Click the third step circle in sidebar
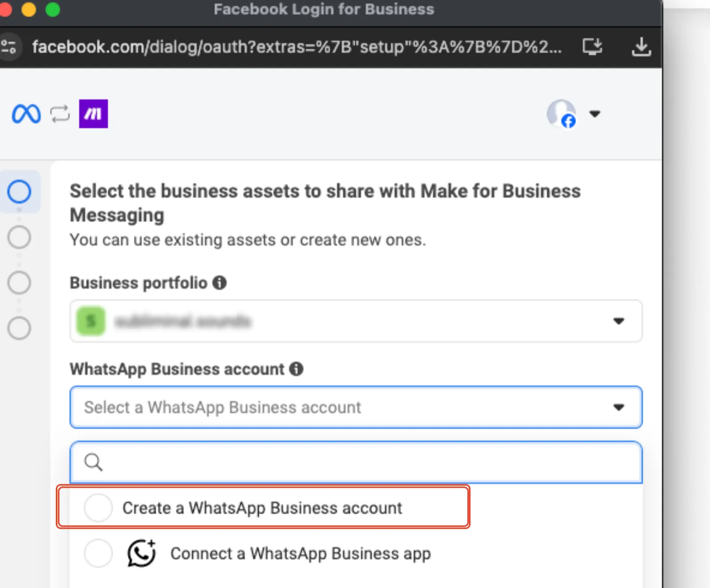710x588 pixels. (19, 283)
